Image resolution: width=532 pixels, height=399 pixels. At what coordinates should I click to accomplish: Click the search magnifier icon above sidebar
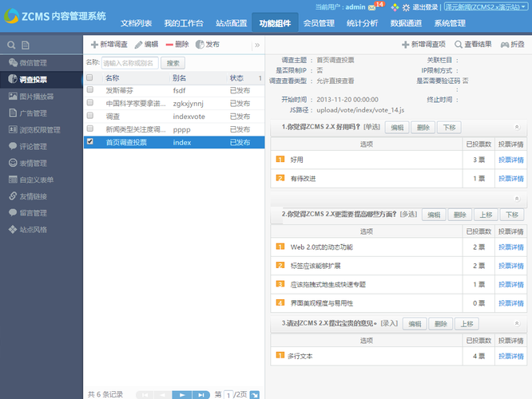10,45
